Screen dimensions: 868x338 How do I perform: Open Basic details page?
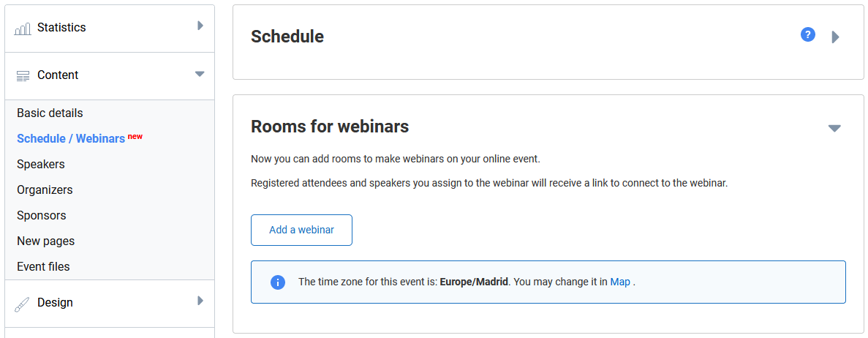pyautogui.click(x=50, y=113)
